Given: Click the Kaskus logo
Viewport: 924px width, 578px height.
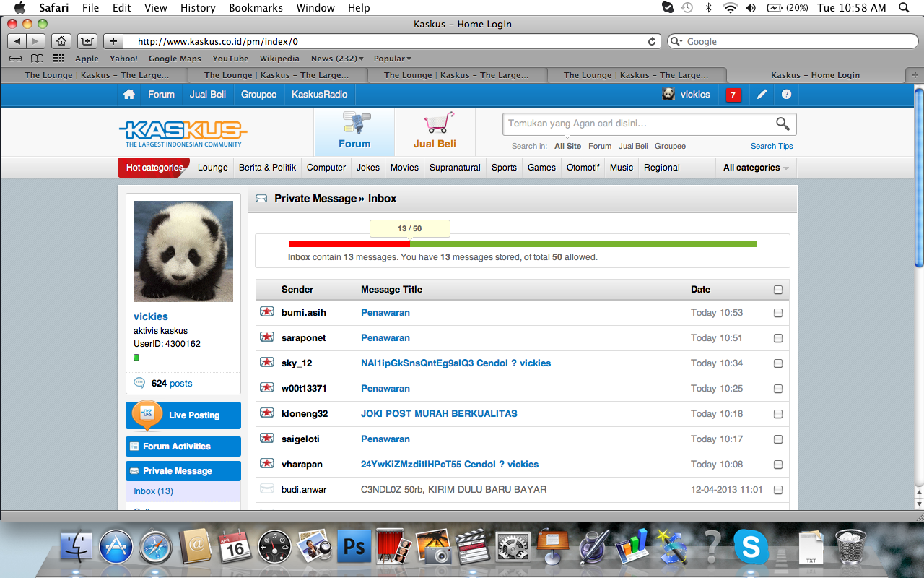Looking at the screenshot, I should [x=183, y=134].
